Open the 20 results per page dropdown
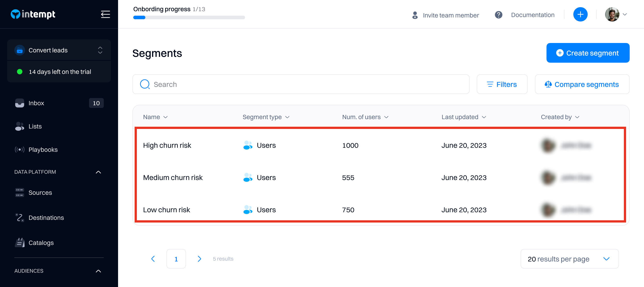The height and width of the screenshot is (287, 644). click(569, 259)
